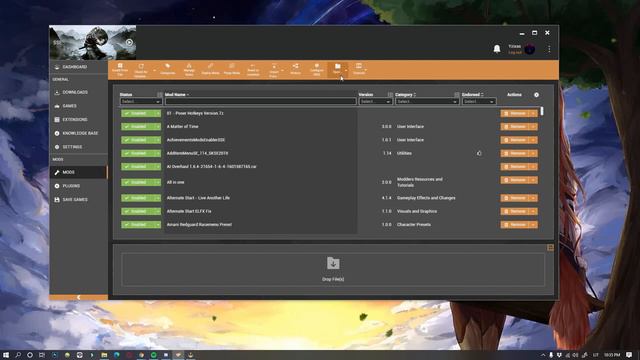Toggle Enabled for Amani Redguard Racemenu Preset
The width and height of the screenshot is (640, 360).
tap(141, 224)
